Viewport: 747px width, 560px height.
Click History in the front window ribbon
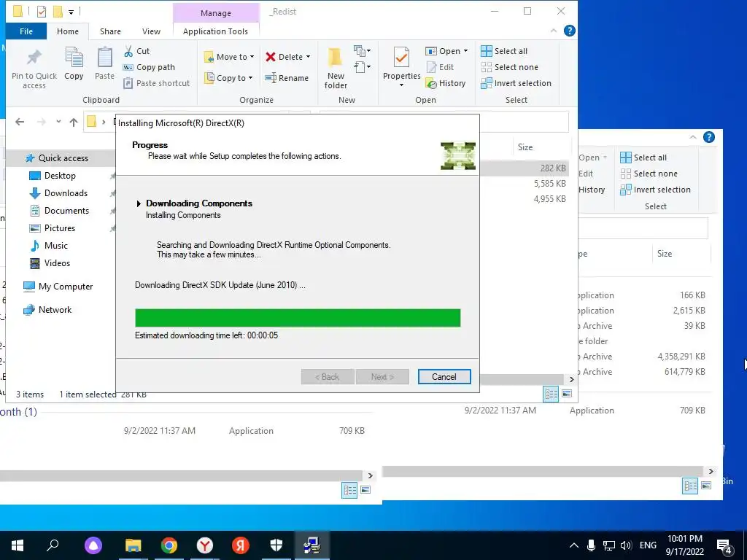click(x=446, y=83)
